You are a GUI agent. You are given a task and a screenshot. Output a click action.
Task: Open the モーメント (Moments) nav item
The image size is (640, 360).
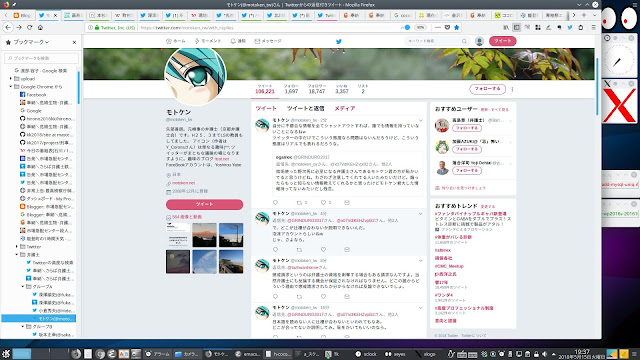click(208, 41)
